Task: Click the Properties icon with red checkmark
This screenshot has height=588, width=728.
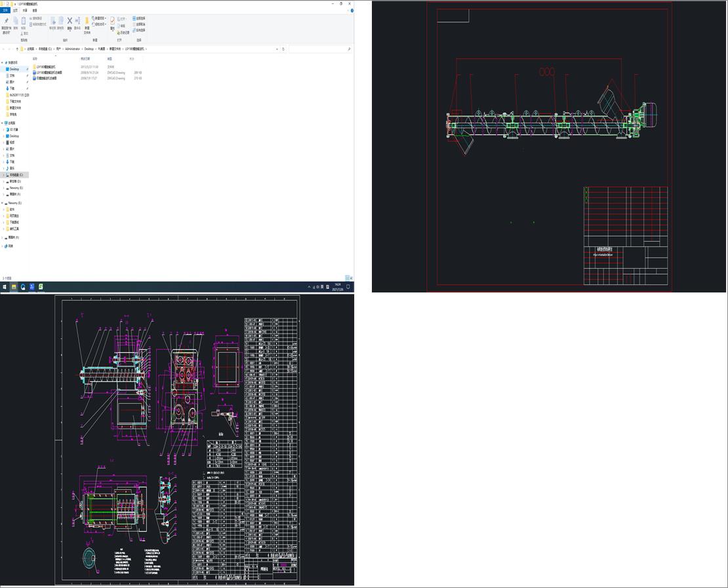Action: pos(112,21)
